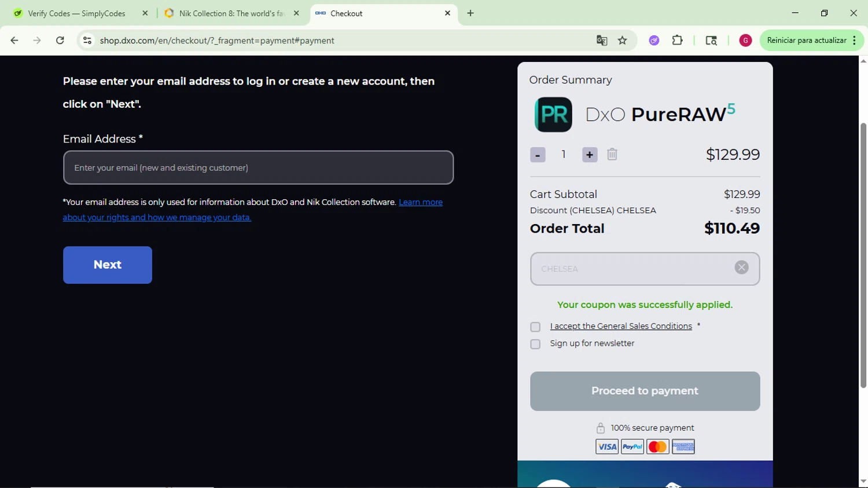
Task: Clear the CHELSEA coupon with X icon
Action: [x=741, y=267]
